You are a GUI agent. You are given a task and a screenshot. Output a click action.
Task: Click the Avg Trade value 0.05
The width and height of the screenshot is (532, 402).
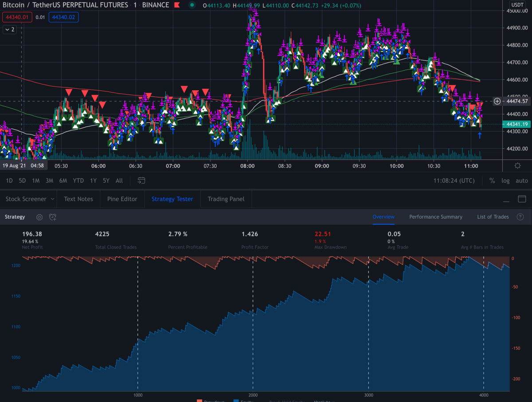394,234
